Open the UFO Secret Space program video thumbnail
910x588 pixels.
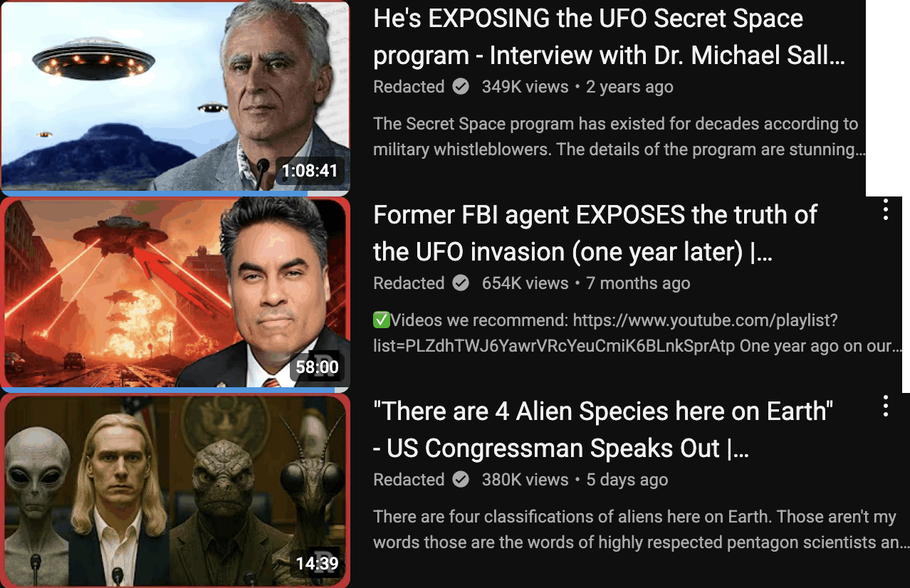175,96
